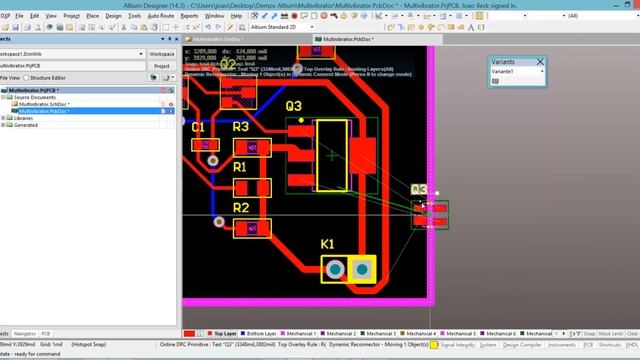Collapse the Source Documents tree node
This screenshot has height=360, width=640.
click(3, 98)
